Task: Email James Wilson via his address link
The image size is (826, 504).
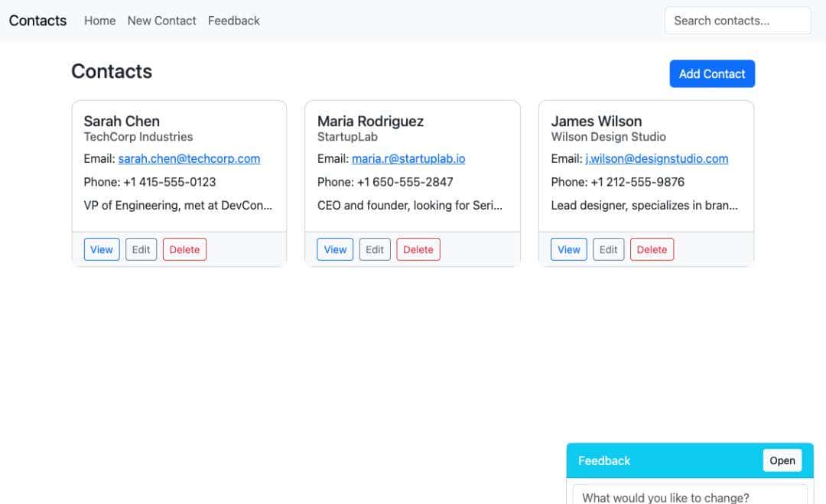Action: click(x=656, y=159)
